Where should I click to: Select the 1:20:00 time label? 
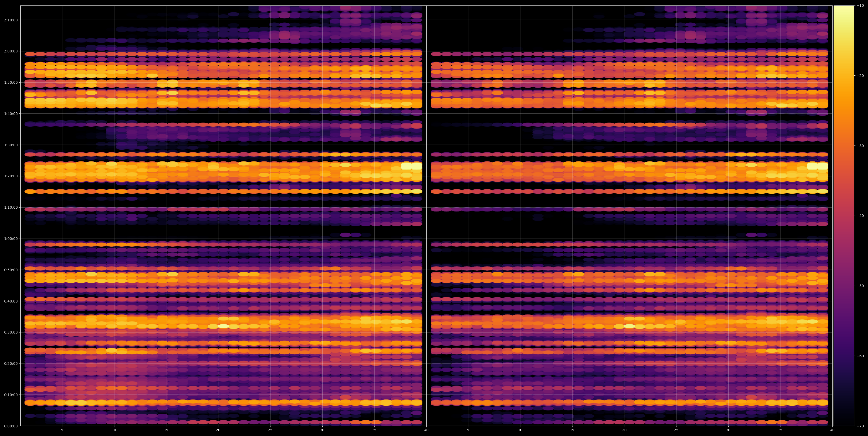pos(11,176)
